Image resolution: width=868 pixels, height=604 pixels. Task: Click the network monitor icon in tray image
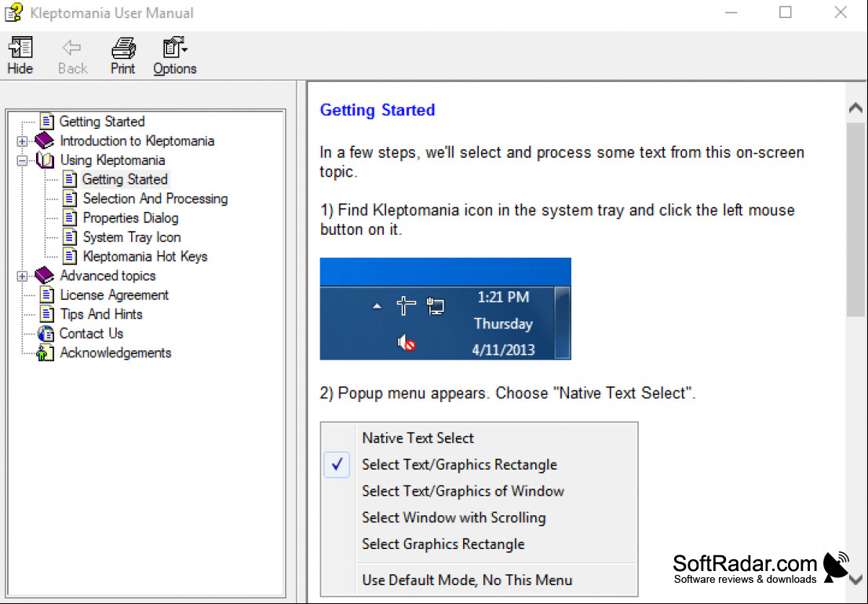point(436,306)
